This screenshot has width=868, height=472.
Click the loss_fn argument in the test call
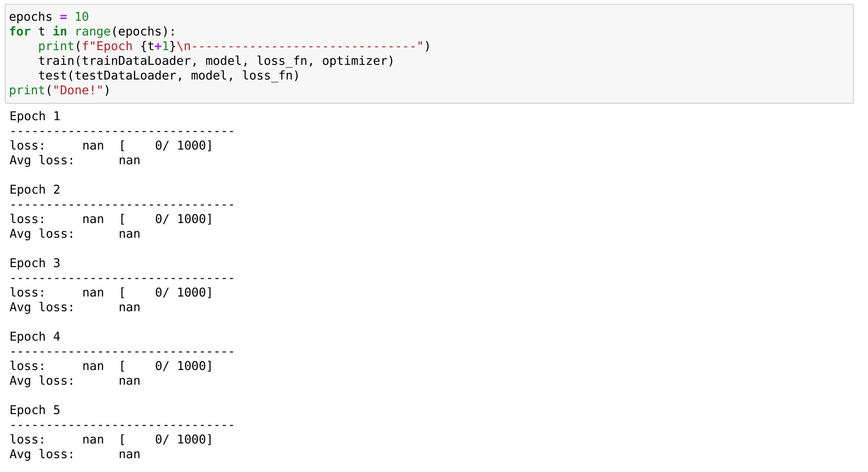point(267,76)
